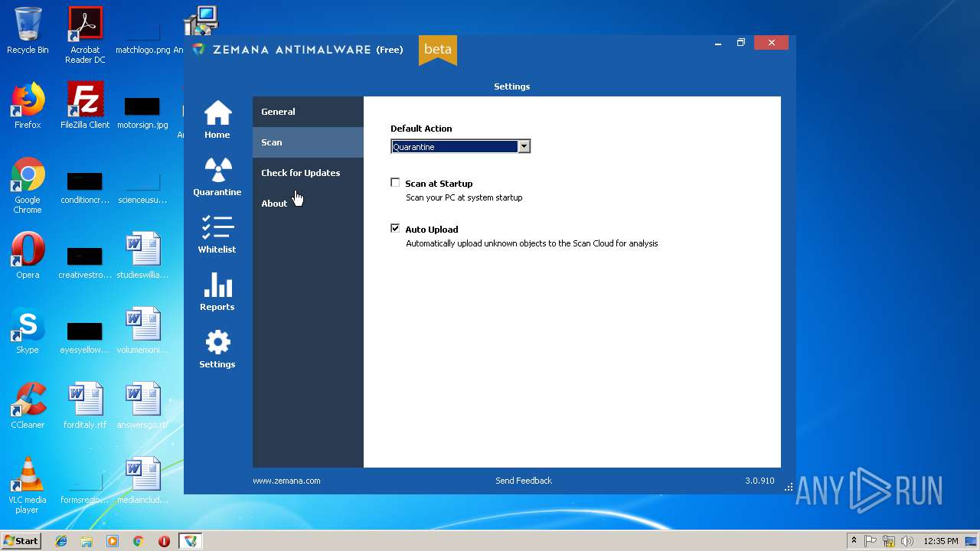Viewport: 980px width, 551px height.
Task: Select the studieswillia... Word document icon
Action: click(142, 256)
